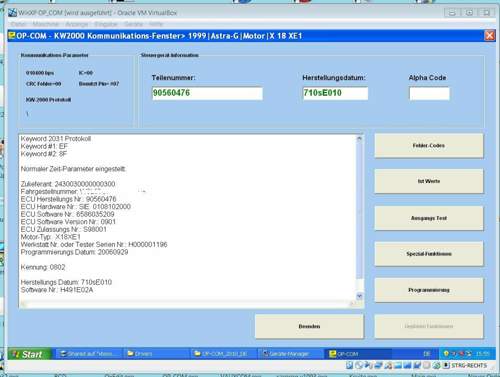Click the log scrollbar down arrow

point(359,296)
